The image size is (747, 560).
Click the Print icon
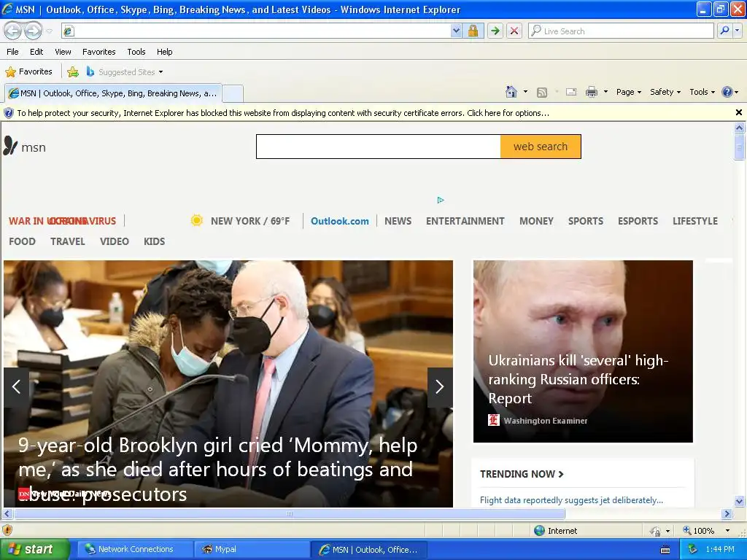591,92
